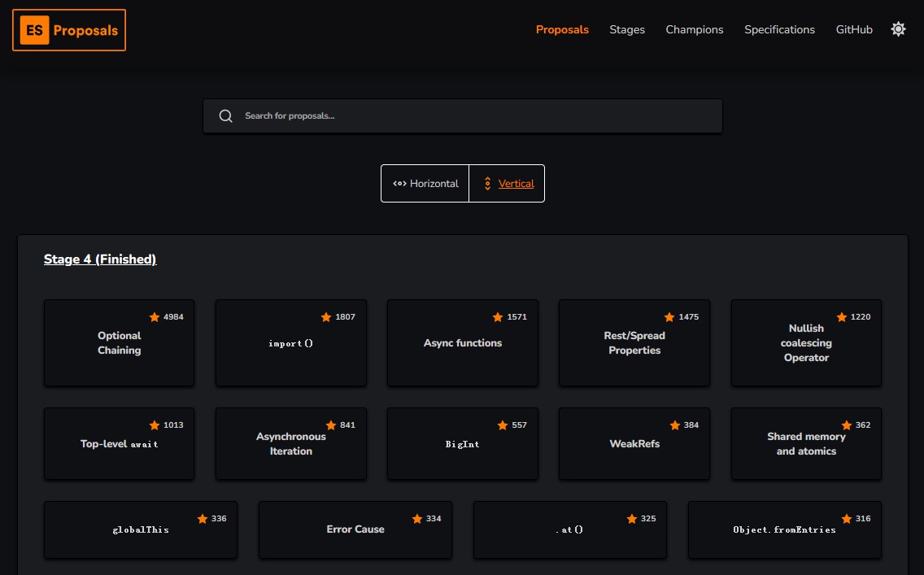Toggle the light/dark theme sun icon
This screenshot has height=575, width=924.
pos(898,29)
